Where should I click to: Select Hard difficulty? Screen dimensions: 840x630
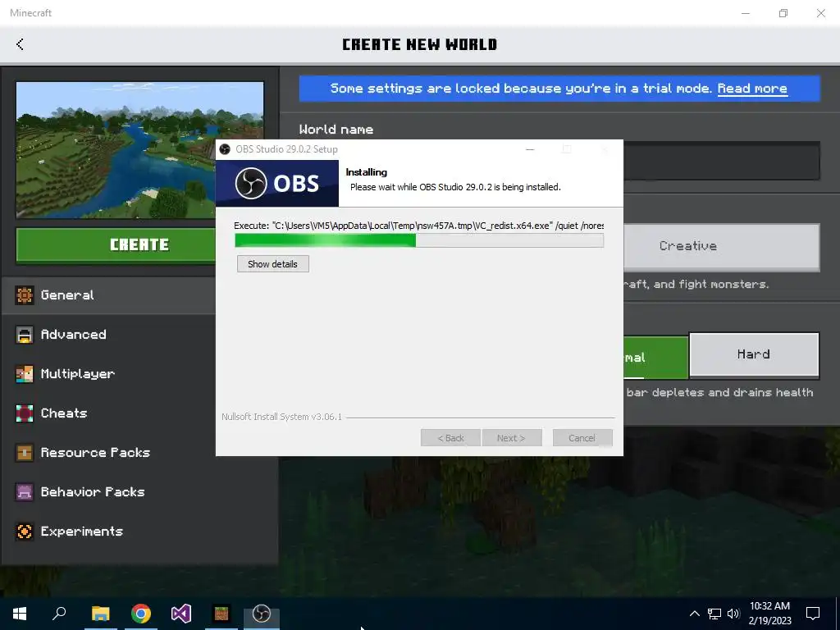click(754, 354)
